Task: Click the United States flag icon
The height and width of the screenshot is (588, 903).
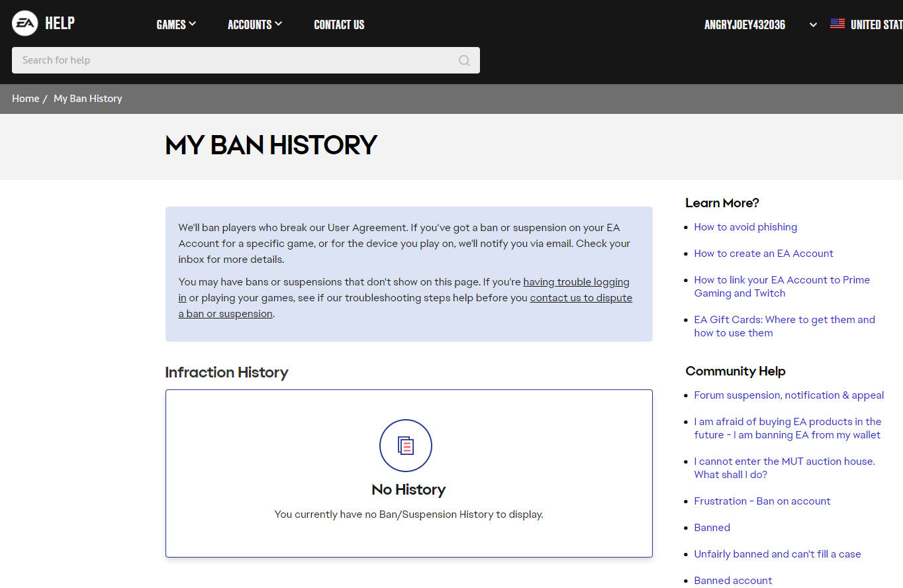Action: (x=837, y=24)
